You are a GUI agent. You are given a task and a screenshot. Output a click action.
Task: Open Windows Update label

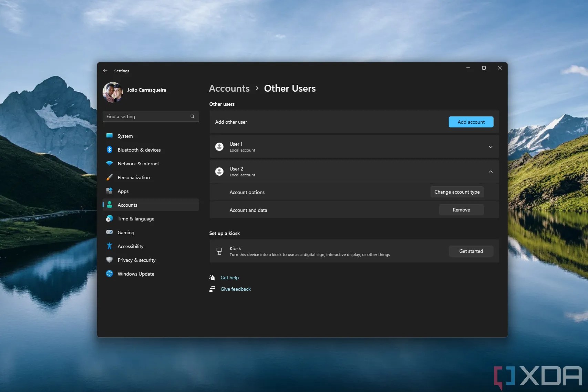136,274
